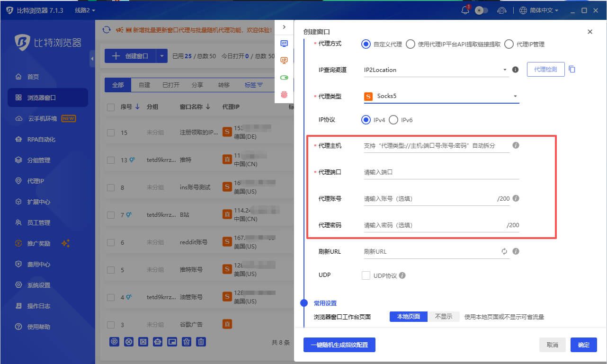The height and width of the screenshot is (364, 607).
Task: Click the copy icon beside 代理检测
Action: pyautogui.click(x=572, y=69)
